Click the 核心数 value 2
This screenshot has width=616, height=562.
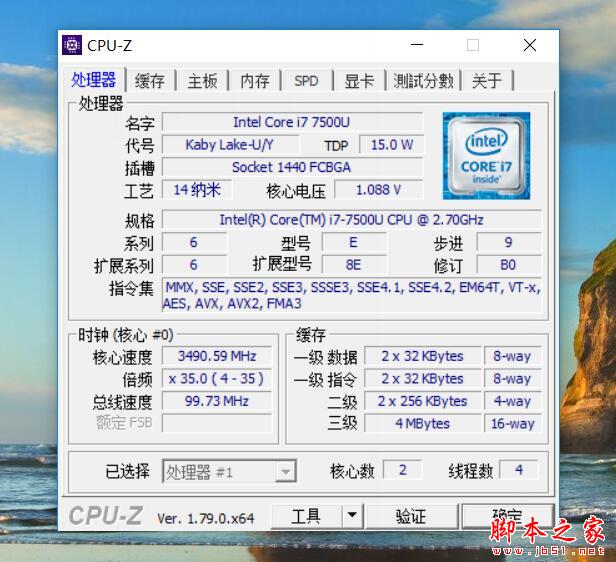(403, 470)
